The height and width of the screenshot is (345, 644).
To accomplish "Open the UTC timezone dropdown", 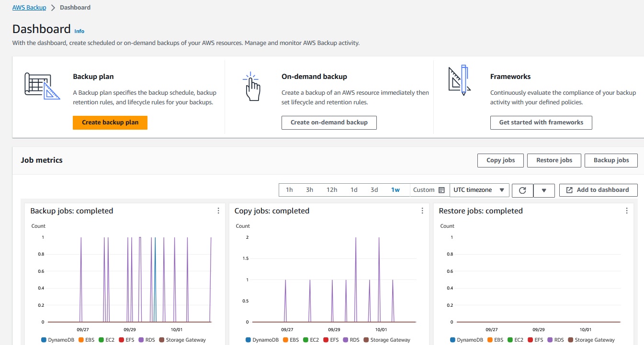I will (x=479, y=190).
